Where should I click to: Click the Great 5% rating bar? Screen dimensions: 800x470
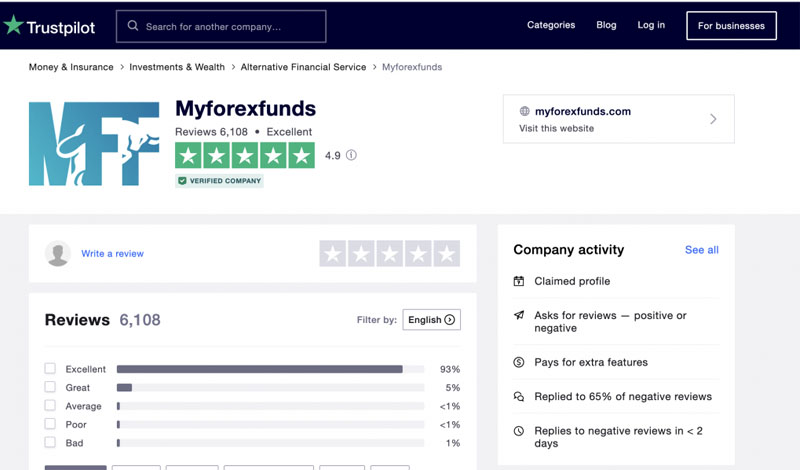[x=270, y=387]
